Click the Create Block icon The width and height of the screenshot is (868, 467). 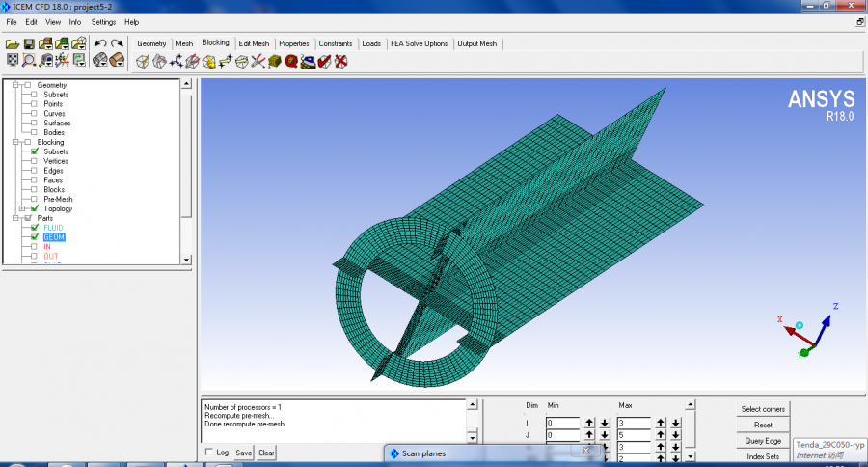coord(143,62)
